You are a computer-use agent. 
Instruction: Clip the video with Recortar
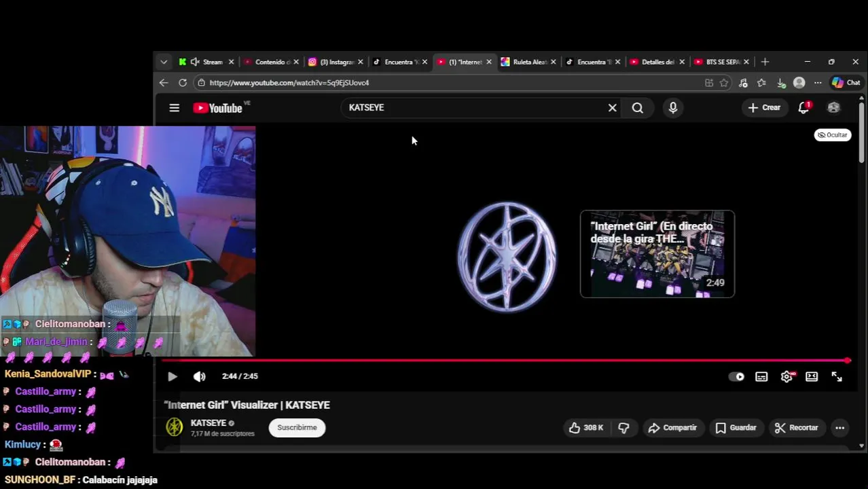796,427
